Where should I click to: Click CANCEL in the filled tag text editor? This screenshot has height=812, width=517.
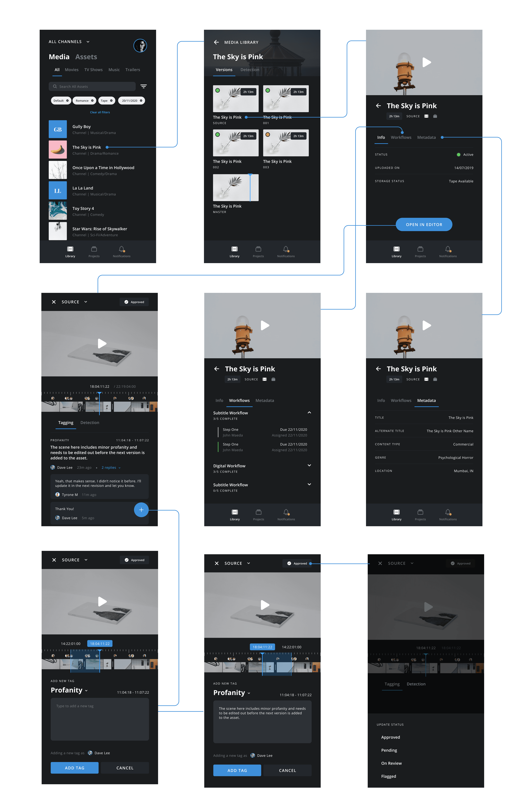(x=287, y=770)
